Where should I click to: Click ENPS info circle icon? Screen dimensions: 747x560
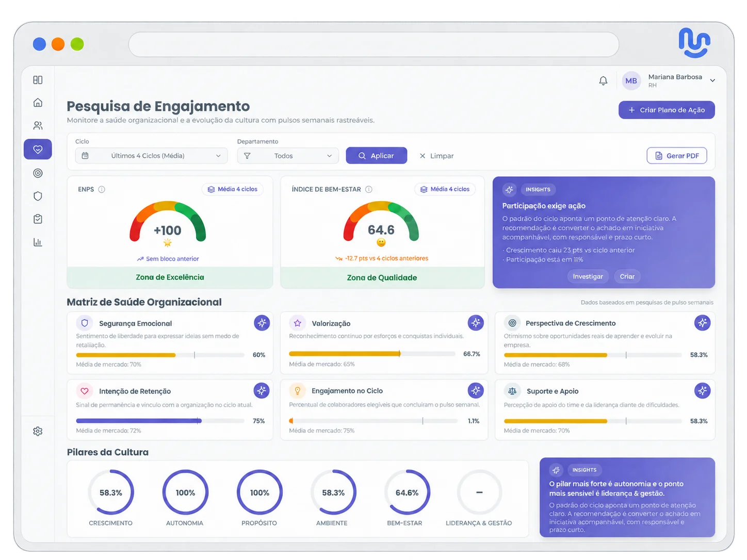click(x=102, y=189)
